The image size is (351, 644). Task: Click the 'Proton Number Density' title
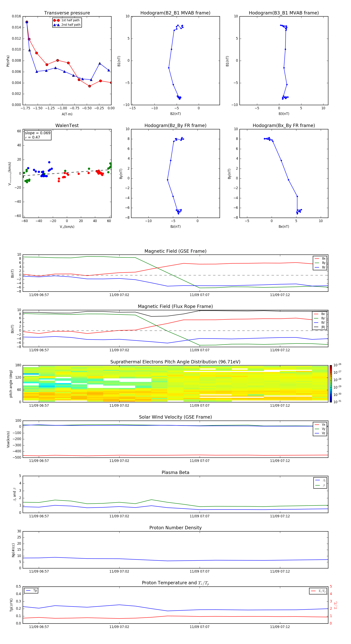pos(175,528)
